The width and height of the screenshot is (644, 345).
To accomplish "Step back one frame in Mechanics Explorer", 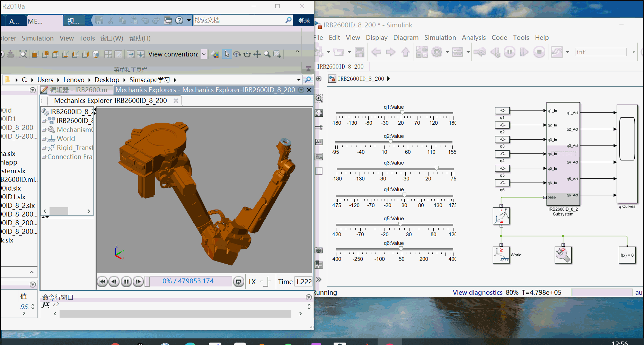I will click(114, 282).
